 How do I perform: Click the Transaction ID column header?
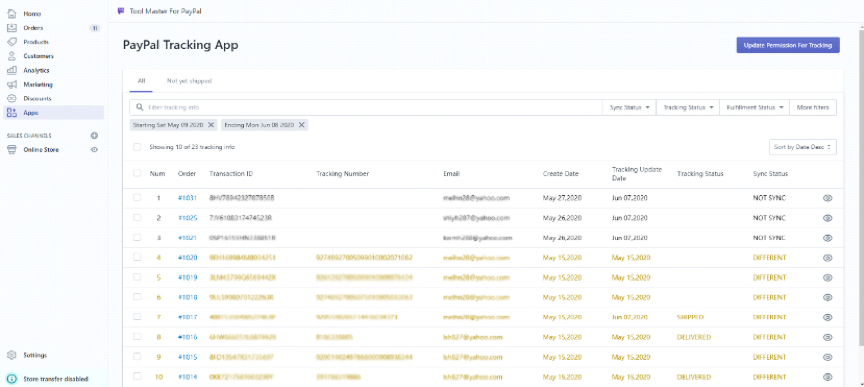point(231,174)
